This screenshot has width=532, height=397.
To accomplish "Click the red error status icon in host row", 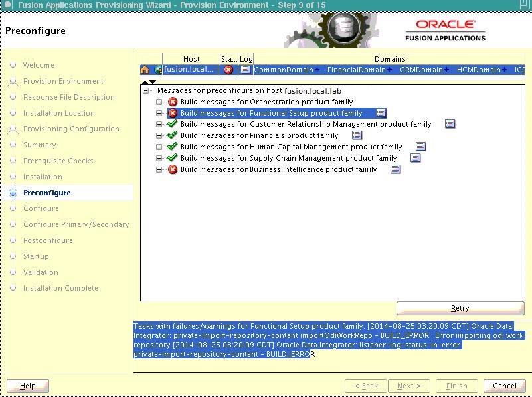I will pos(228,70).
